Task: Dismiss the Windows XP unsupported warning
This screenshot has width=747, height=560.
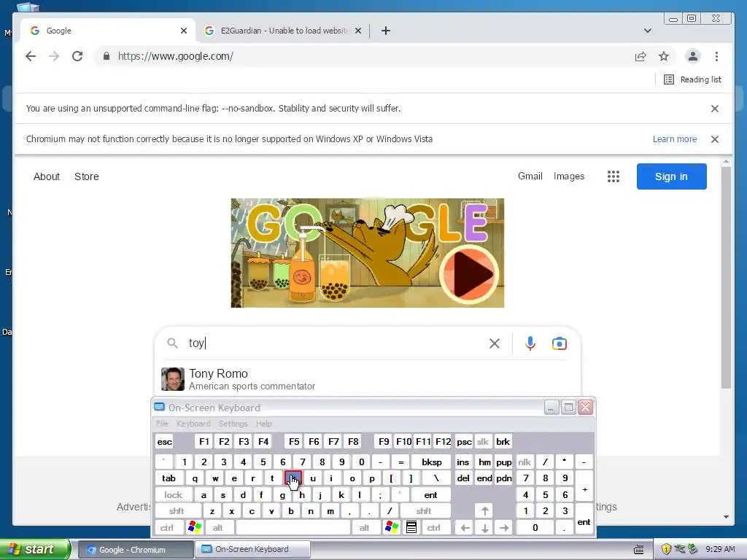Action: coord(715,139)
